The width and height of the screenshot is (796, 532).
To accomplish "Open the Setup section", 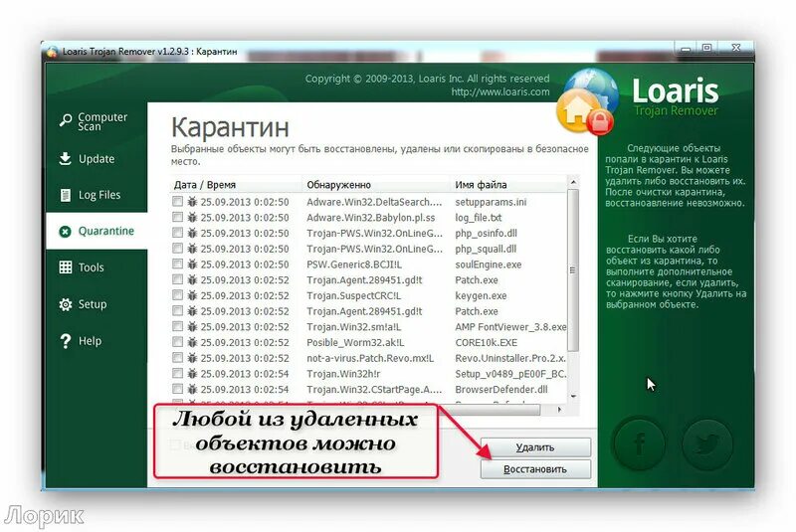I will pyautogui.click(x=97, y=304).
